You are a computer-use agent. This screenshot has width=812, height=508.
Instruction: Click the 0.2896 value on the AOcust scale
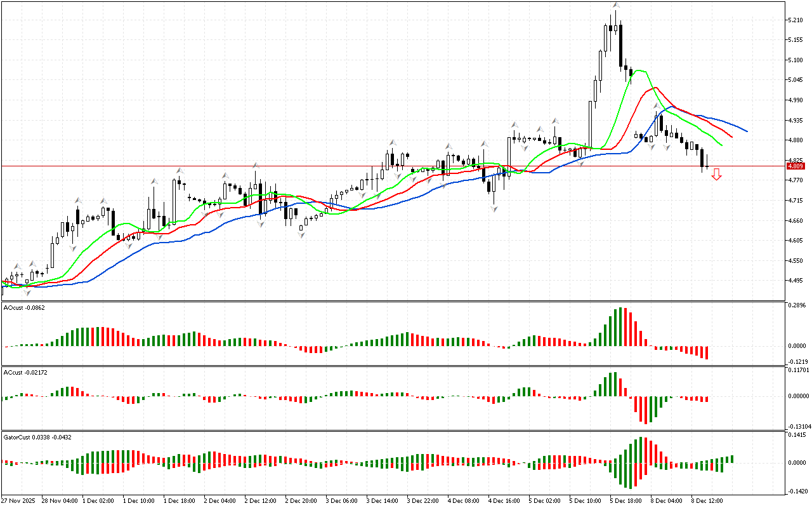pyautogui.click(x=797, y=305)
